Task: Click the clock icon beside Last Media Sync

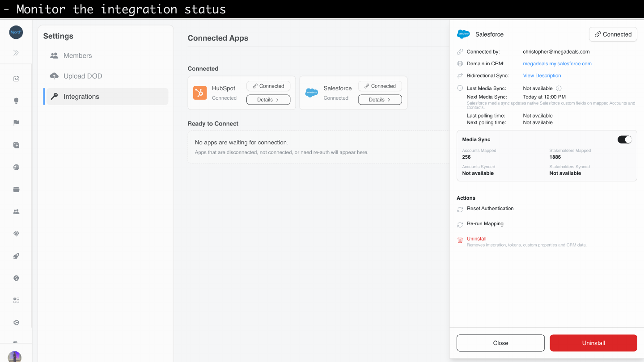Action: [x=460, y=88]
